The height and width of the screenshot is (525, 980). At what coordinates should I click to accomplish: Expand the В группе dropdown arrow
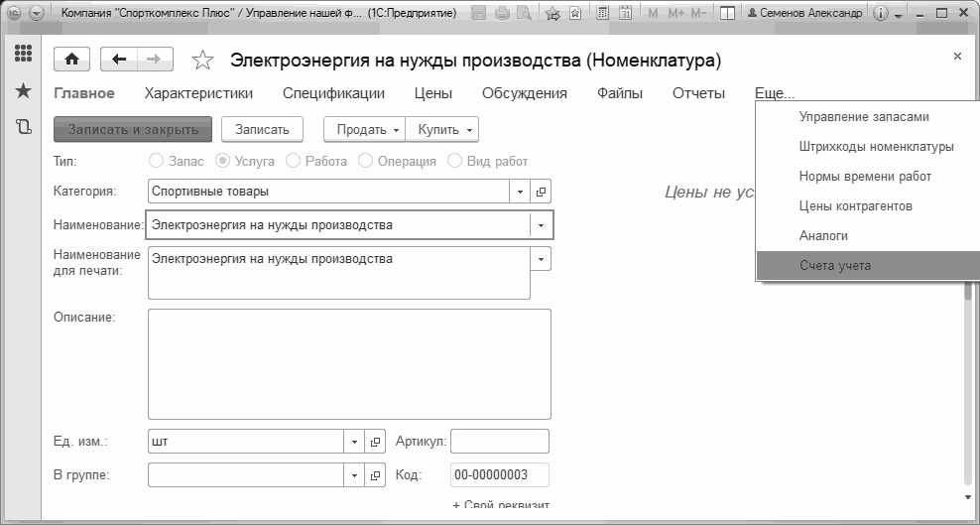point(354,475)
